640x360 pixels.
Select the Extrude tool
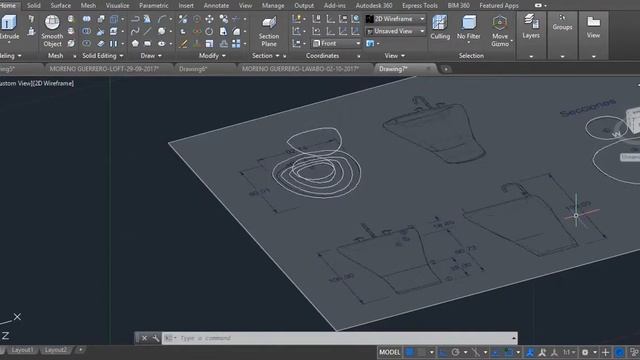point(9,27)
